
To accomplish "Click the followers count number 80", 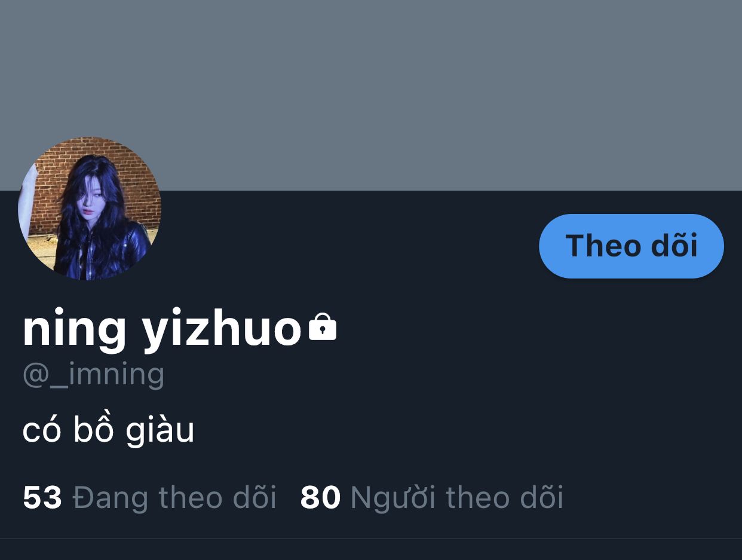I will (x=320, y=498).
